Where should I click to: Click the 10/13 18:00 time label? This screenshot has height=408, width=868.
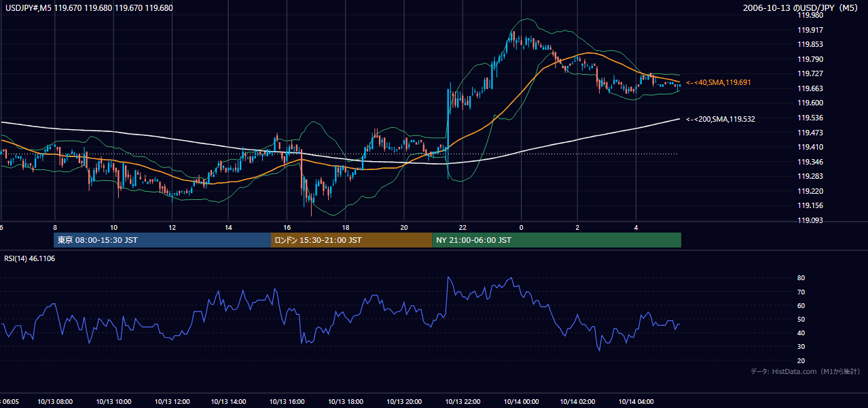[346, 401]
